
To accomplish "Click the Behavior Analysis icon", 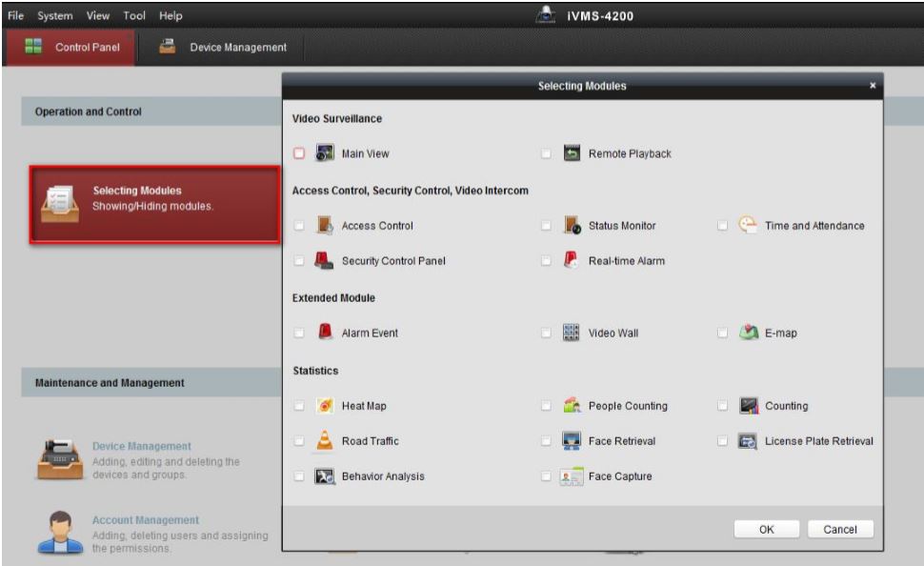I will pyautogui.click(x=325, y=475).
